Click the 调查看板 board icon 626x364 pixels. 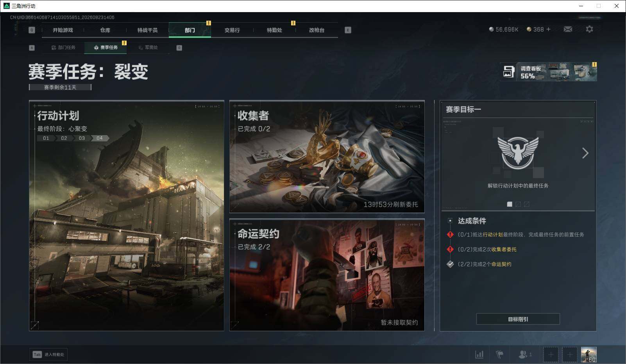pos(508,72)
